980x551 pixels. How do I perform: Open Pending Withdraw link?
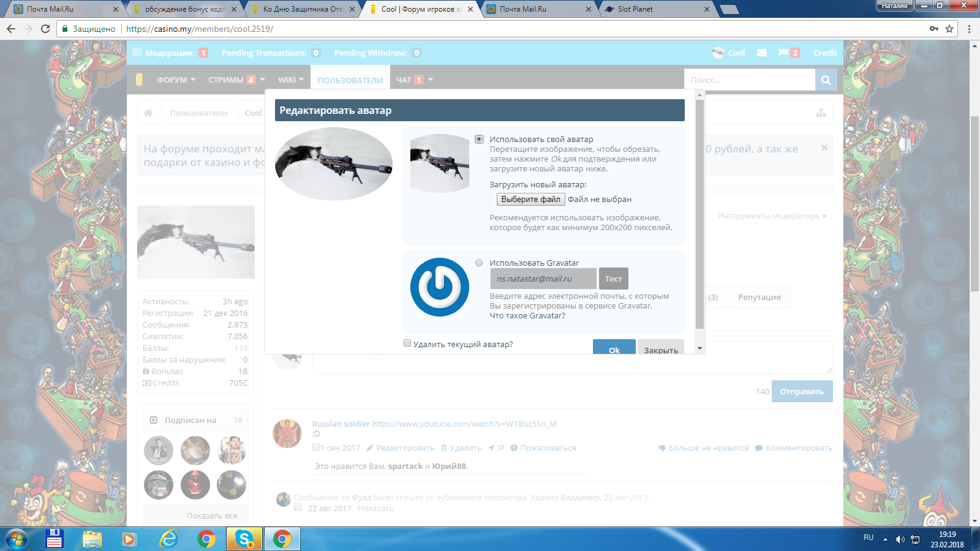coord(377,53)
